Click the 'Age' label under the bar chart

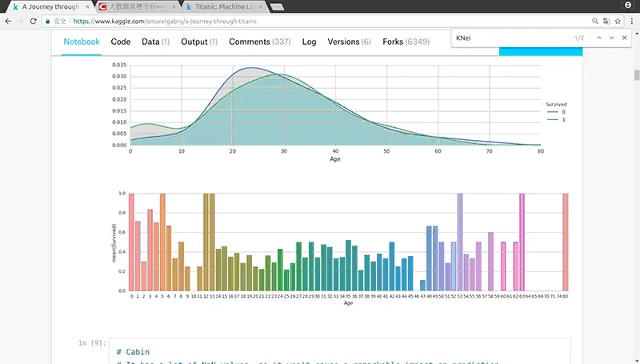pyautogui.click(x=348, y=302)
